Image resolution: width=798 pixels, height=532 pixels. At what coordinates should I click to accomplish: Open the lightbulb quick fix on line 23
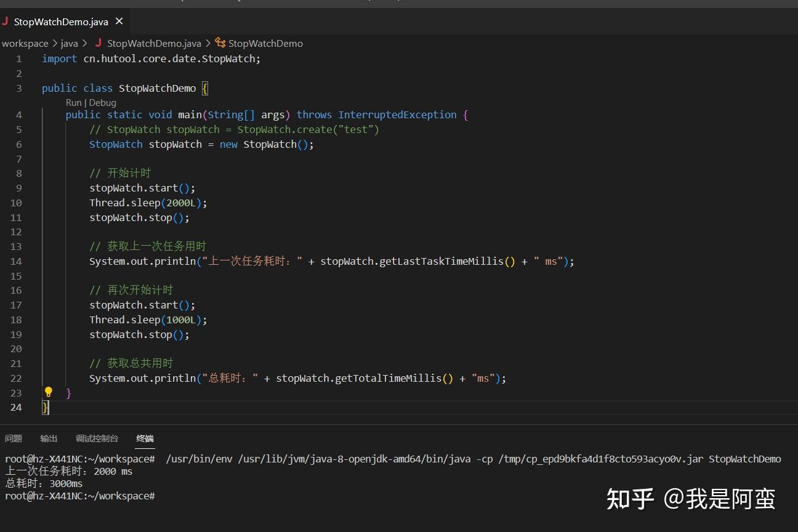coord(48,392)
